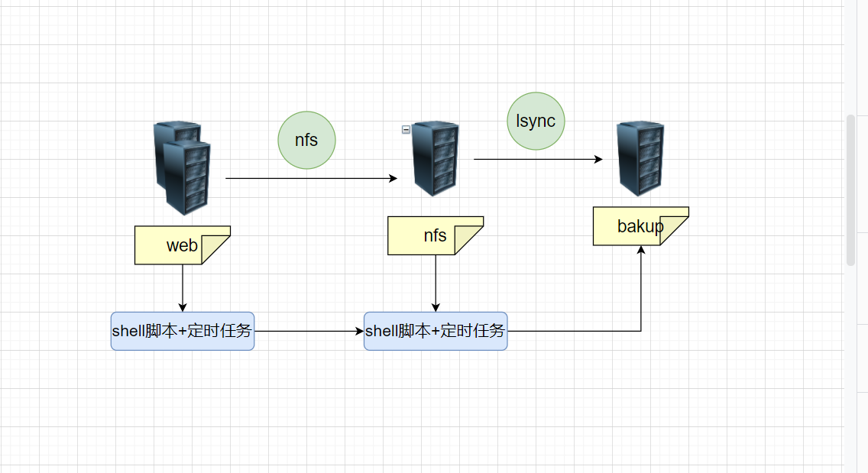The image size is (868, 473).
Task: Select the backup server rack on the right
Action: point(640,160)
